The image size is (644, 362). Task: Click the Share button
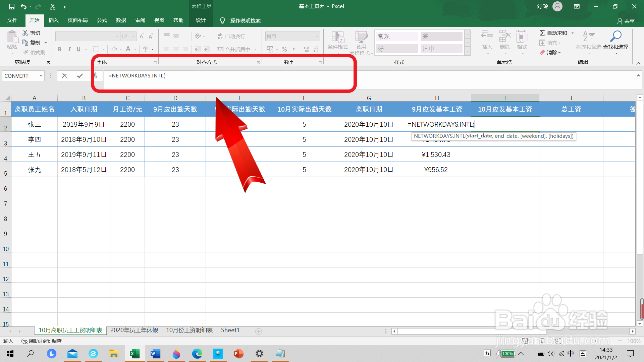(626, 21)
